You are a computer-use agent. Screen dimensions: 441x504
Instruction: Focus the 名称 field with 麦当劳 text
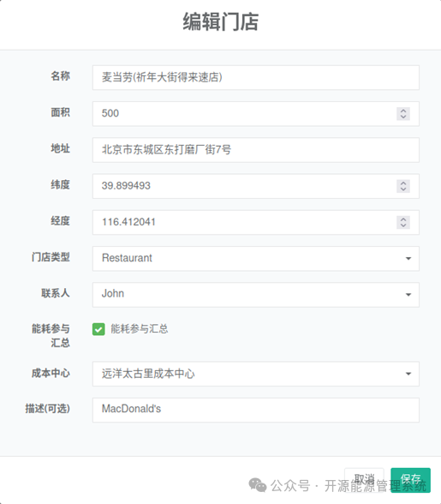tap(256, 77)
